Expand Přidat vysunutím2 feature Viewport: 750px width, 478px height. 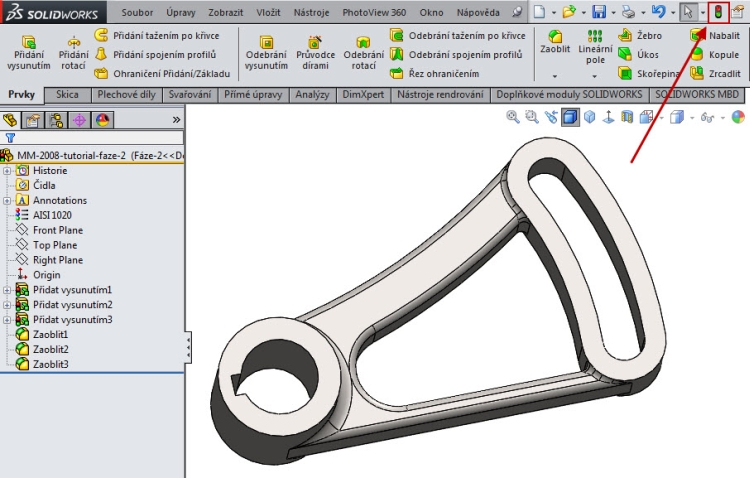pos(7,305)
